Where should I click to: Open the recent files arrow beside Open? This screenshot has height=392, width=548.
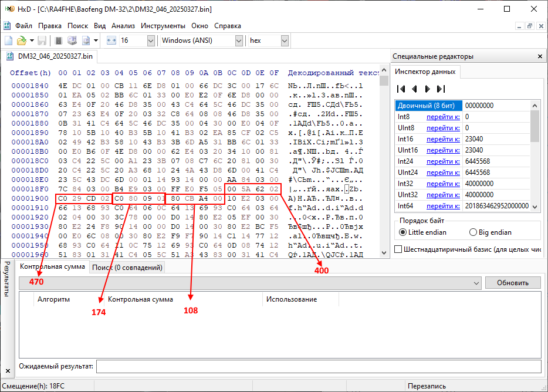click(32, 40)
